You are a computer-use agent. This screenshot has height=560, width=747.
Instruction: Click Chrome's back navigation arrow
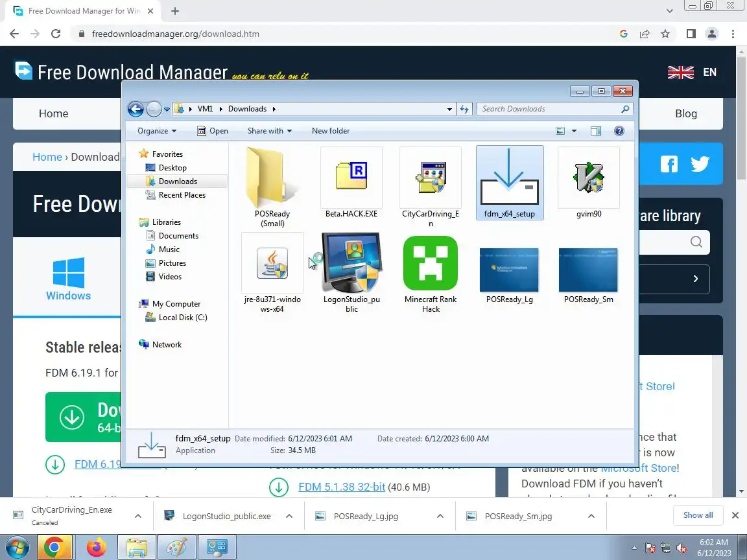tap(14, 34)
